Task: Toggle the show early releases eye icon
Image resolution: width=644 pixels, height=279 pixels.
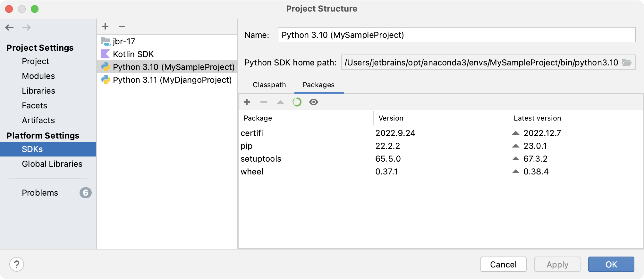Action: 313,102
